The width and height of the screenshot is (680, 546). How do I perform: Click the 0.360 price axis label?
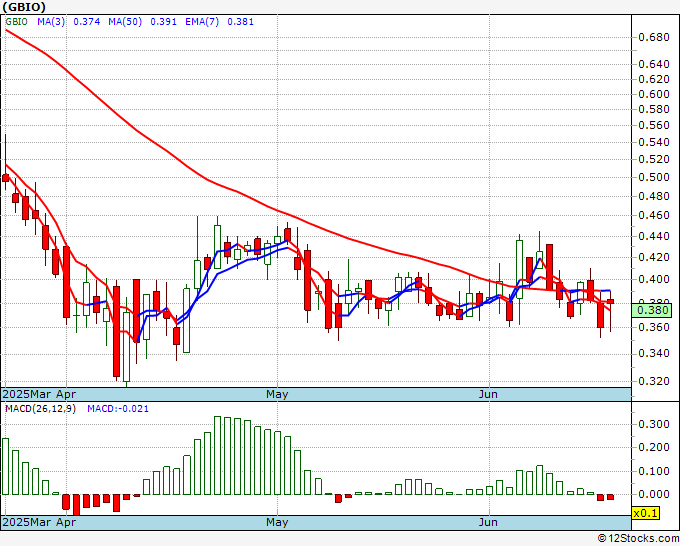pos(654,327)
